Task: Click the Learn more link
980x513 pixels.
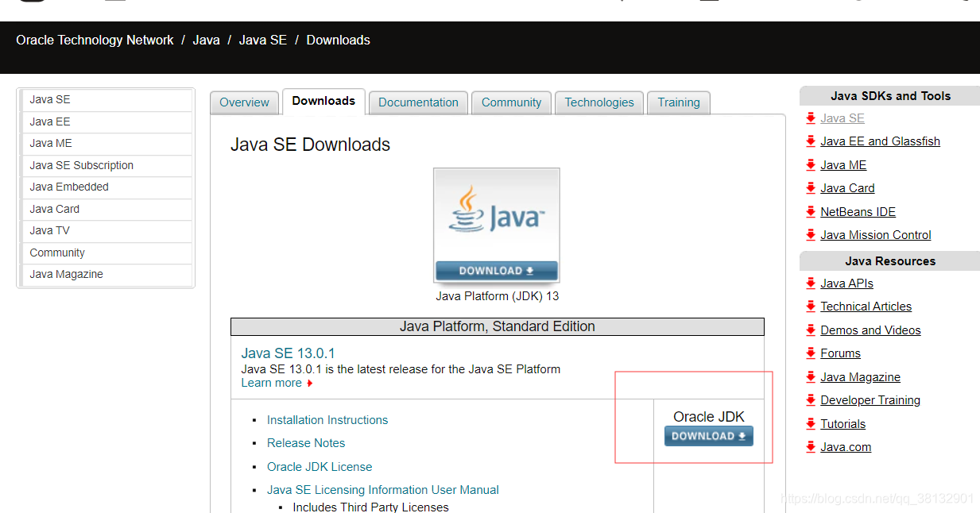Action: (272, 383)
